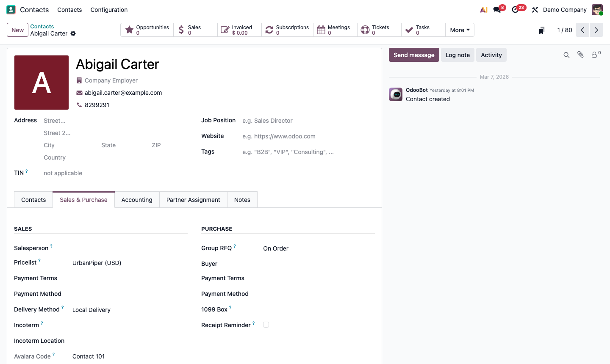Image resolution: width=610 pixels, height=364 pixels.
Task: Click the Subscriptions recurring icon
Action: coord(269,30)
